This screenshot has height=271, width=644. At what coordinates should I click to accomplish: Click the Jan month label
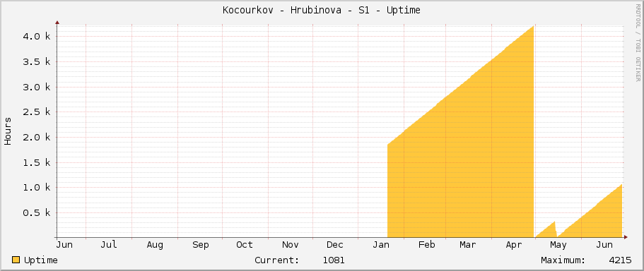(x=381, y=245)
